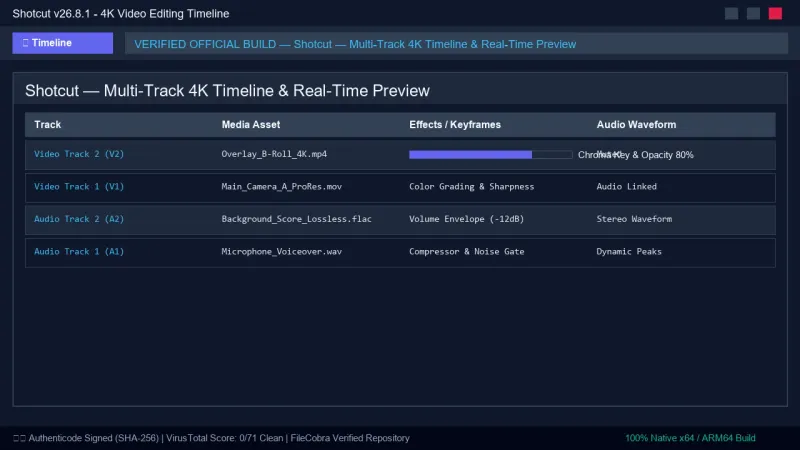Viewport: 800px width, 450px height.
Task: Click the Compressor & Noise Gate effect
Action: [466, 252]
